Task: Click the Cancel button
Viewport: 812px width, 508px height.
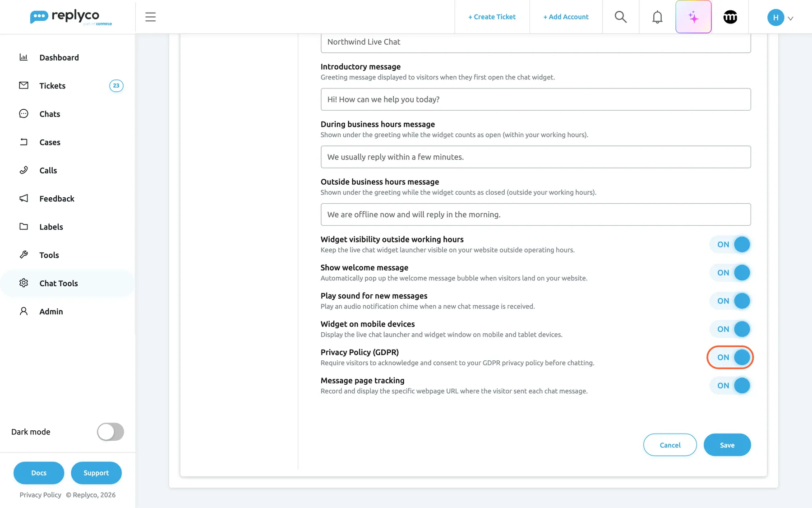Action: (670, 445)
